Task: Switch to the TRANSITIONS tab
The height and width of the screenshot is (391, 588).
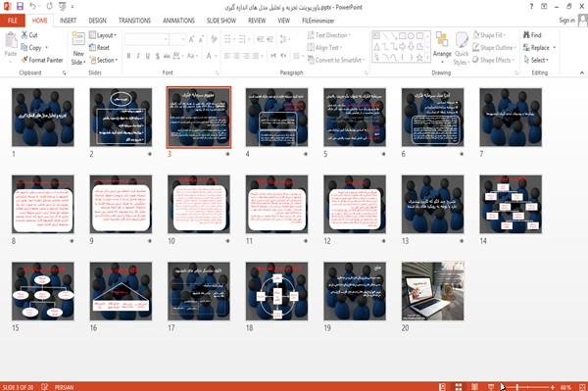Action: pos(134,21)
